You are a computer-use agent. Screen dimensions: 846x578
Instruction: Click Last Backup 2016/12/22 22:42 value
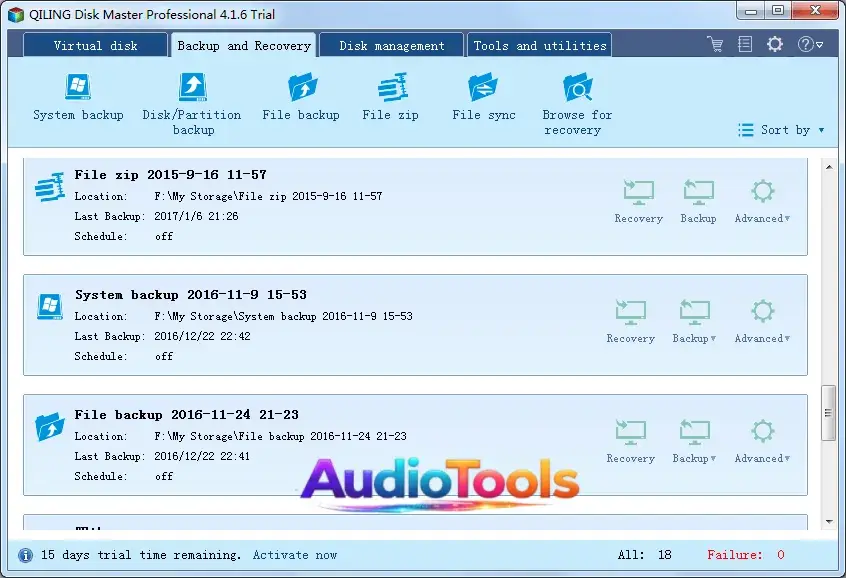point(202,336)
